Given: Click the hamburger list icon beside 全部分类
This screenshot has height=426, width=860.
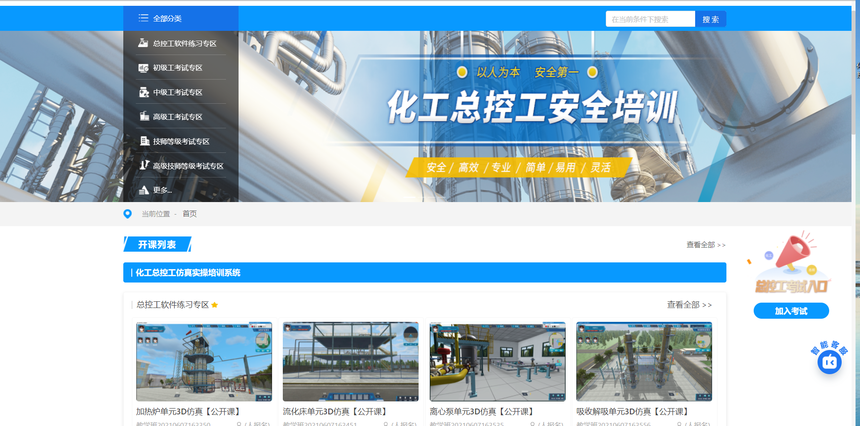Looking at the screenshot, I should tap(143, 18).
